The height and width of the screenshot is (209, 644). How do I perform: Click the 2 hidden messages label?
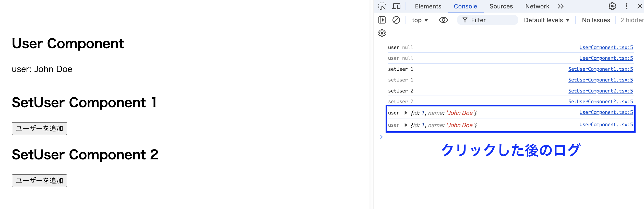pos(632,20)
